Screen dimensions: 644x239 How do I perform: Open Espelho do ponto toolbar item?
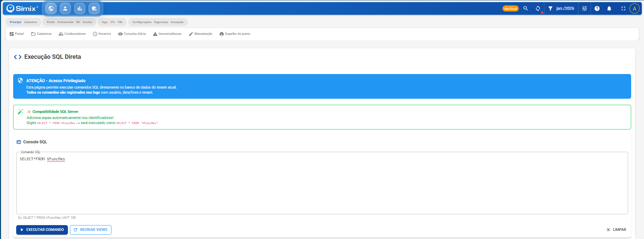tap(235, 34)
